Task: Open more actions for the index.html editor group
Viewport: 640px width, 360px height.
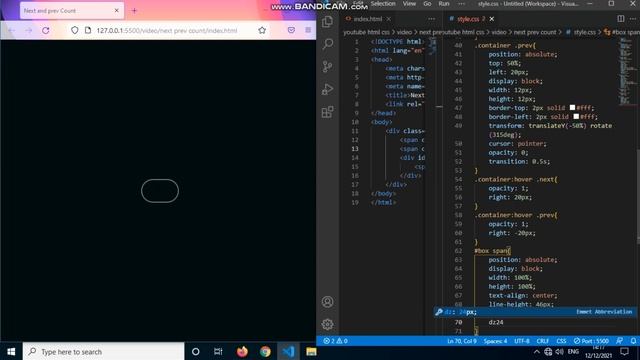Action: 431,19
